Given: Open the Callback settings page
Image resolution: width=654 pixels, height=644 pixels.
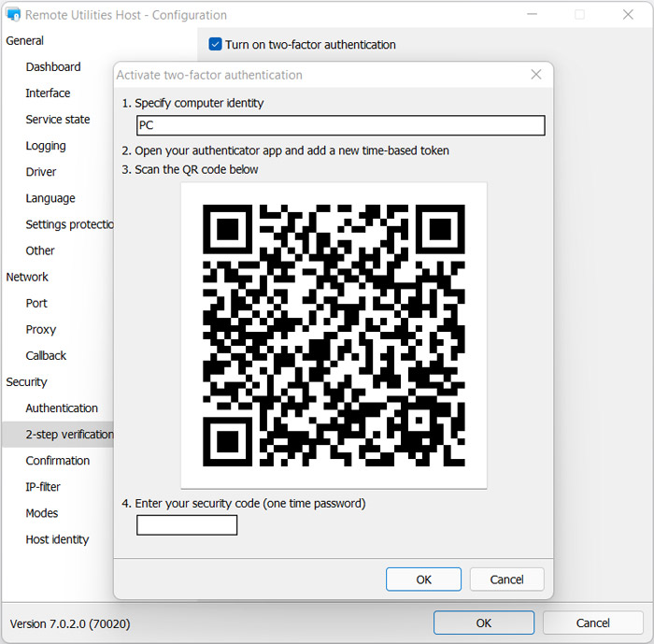Looking at the screenshot, I should pyautogui.click(x=46, y=355).
